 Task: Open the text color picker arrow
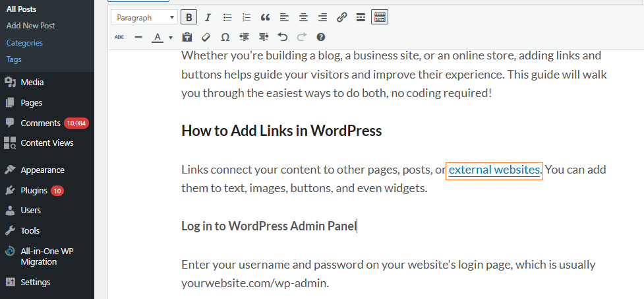(171, 38)
